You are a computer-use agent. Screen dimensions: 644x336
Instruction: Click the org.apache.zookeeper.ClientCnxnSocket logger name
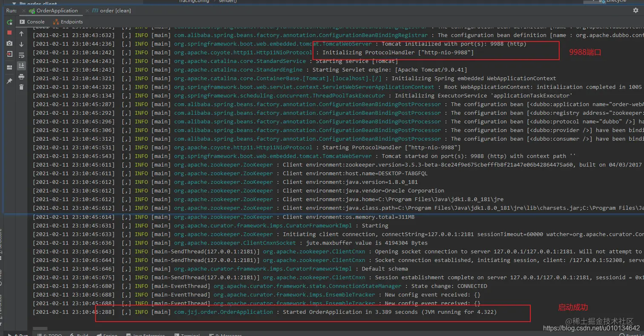[x=235, y=243]
